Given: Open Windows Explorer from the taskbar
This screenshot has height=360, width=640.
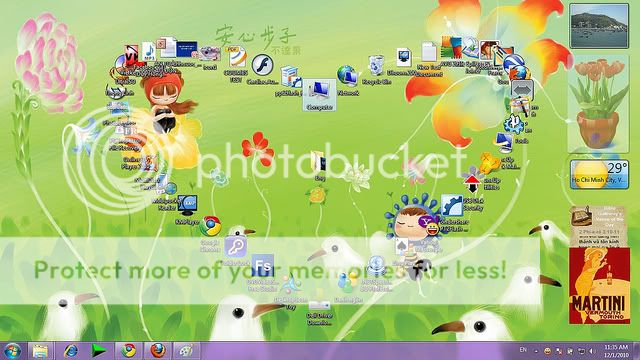Looking at the screenshot, I should point(40,351).
